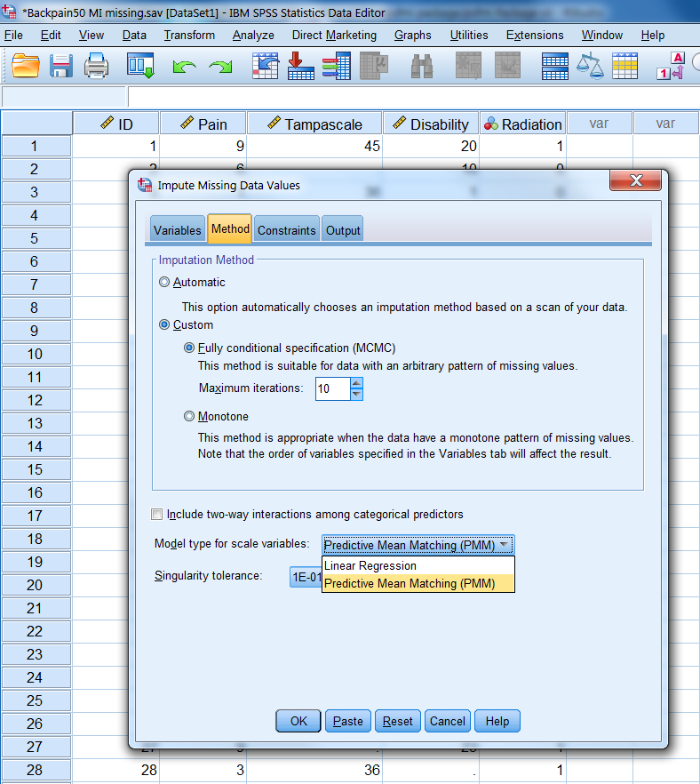Viewport: 700px width, 784px height.
Task: Open the Direct Marketing menu
Action: coord(334,35)
